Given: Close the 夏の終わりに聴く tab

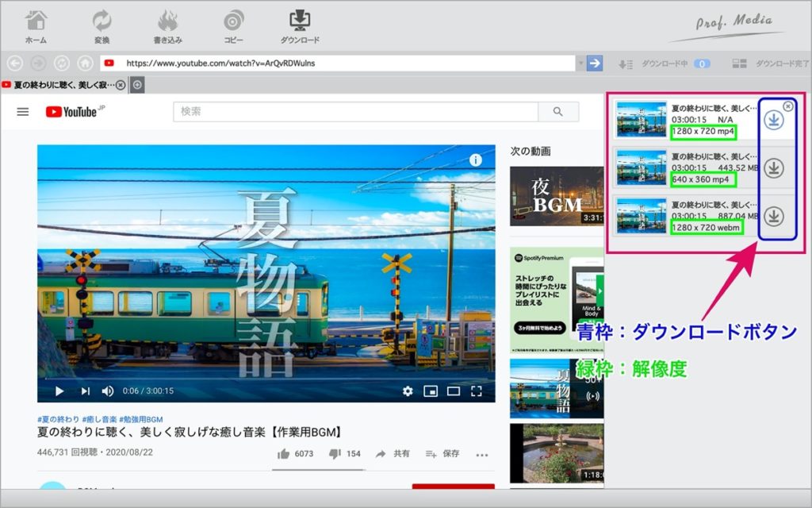Looking at the screenshot, I should click(x=121, y=85).
